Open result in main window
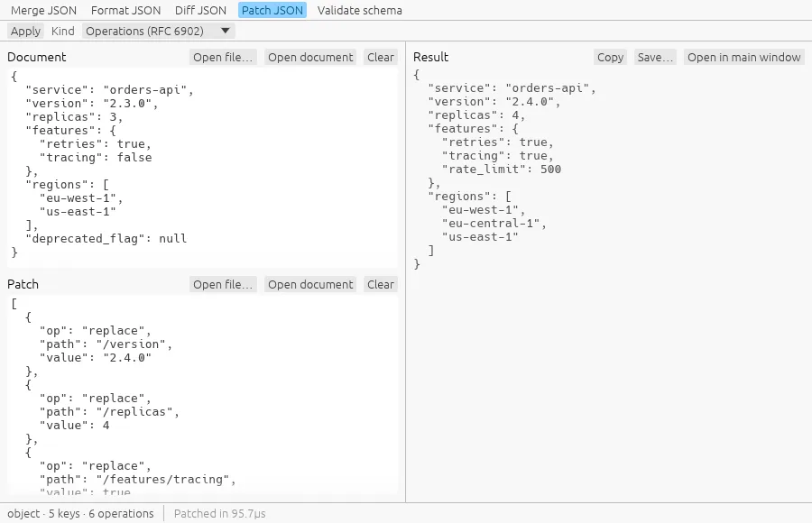The width and height of the screenshot is (812, 523). coord(743,58)
